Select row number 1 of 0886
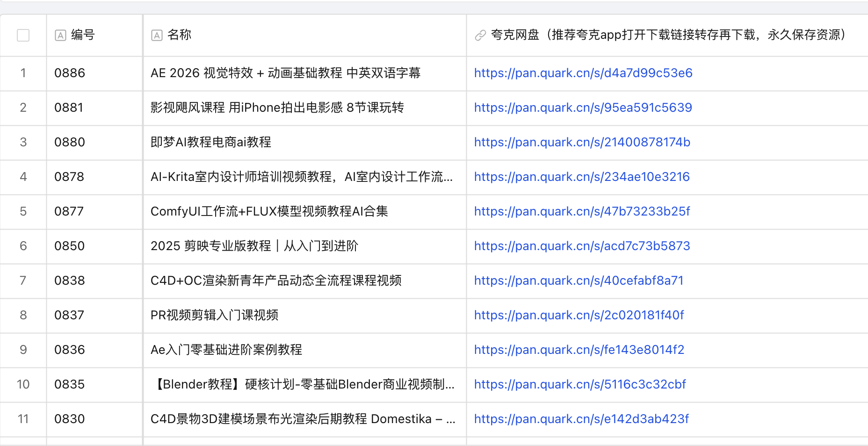The width and height of the screenshot is (868, 446). click(23, 73)
